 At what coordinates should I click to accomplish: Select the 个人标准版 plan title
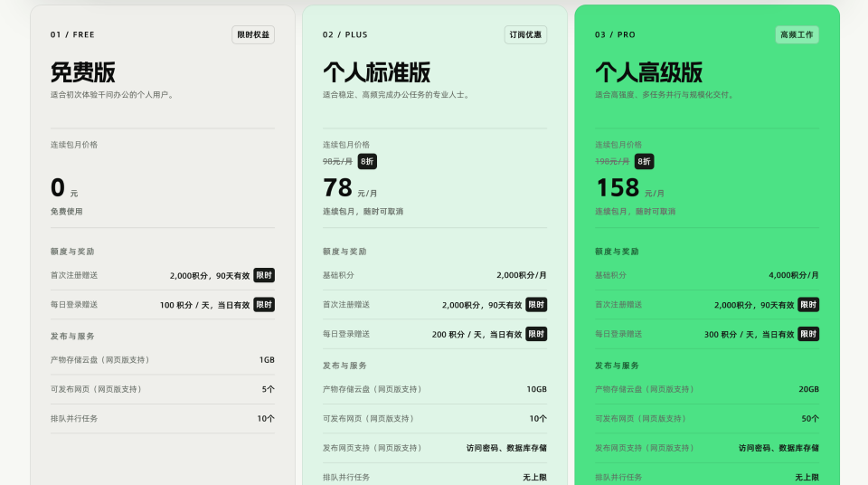[x=376, y=72]
